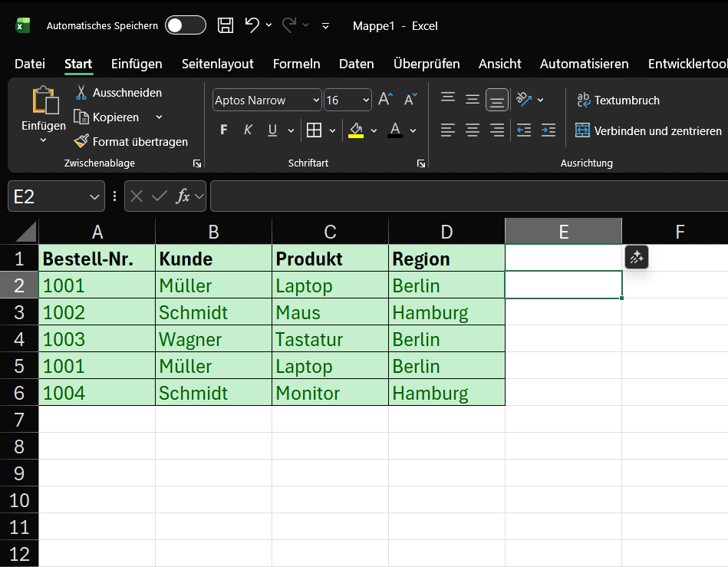This screenshot has width=728, height=567.
Task: Open the Schriftart dialog launcher
Action: pyautogui.click(x=421, y=163)
